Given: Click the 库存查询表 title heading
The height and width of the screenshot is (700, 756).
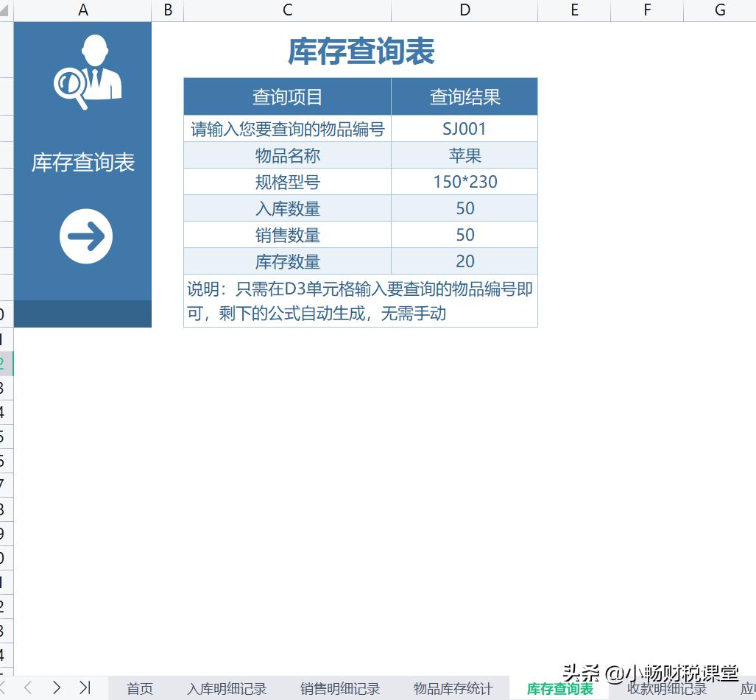Looking at the screenshot, I should pyautogui.click(x=361, y=52).
